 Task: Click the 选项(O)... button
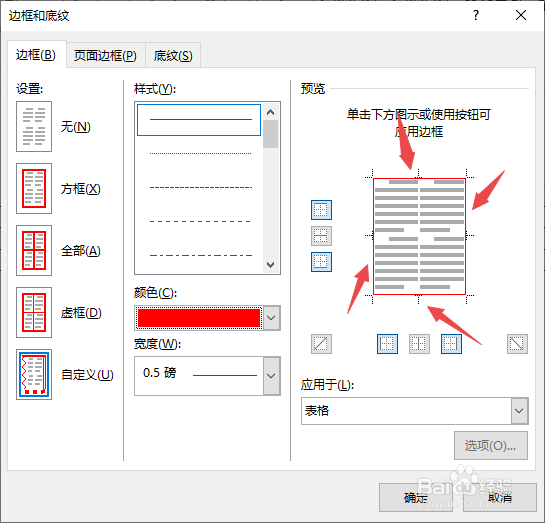point(491,446)
